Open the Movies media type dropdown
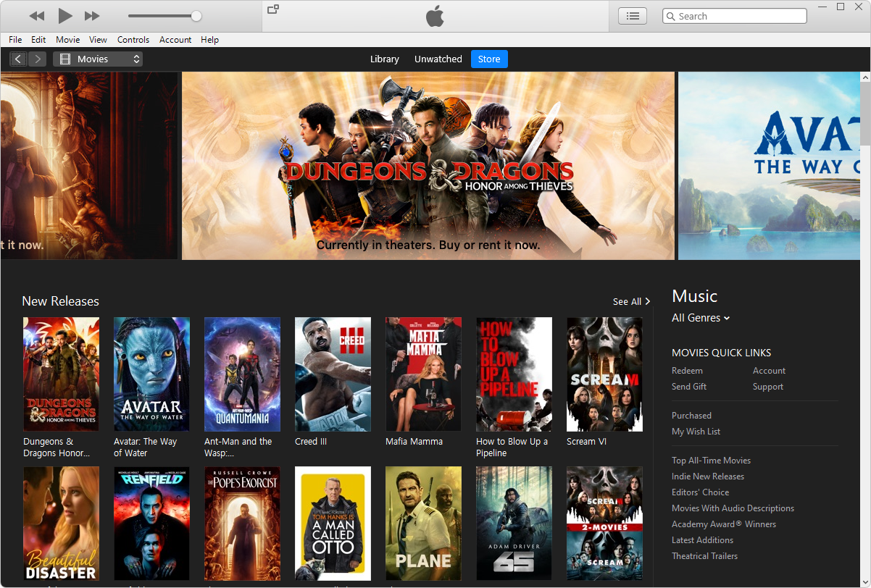This screenshot has width=871, height=588. [x=98, y=59]
